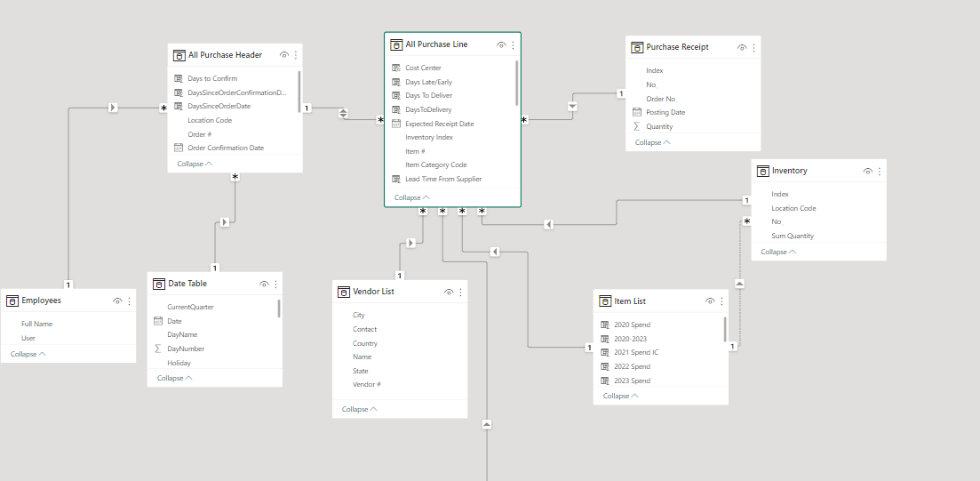Viewport: 980px width, 481px height.
Task: Open more options for All Purchase Header
Action: (296, 55)
